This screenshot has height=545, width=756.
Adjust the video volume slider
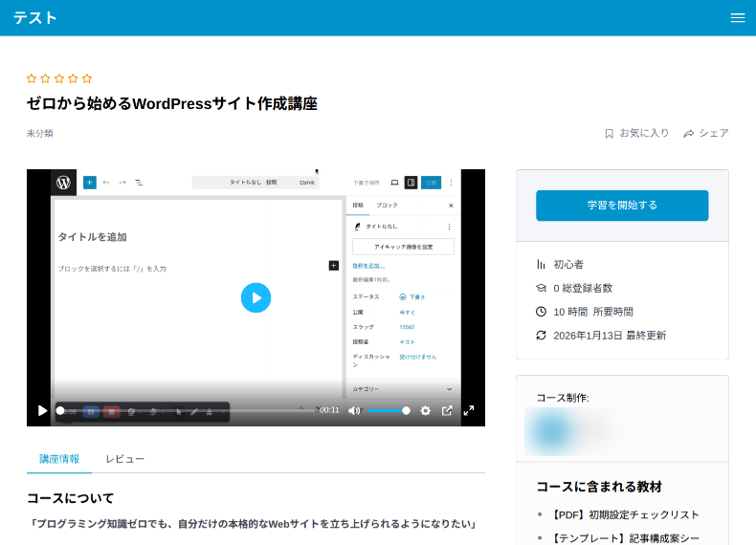pyautogui.click(x=389, y=410)
